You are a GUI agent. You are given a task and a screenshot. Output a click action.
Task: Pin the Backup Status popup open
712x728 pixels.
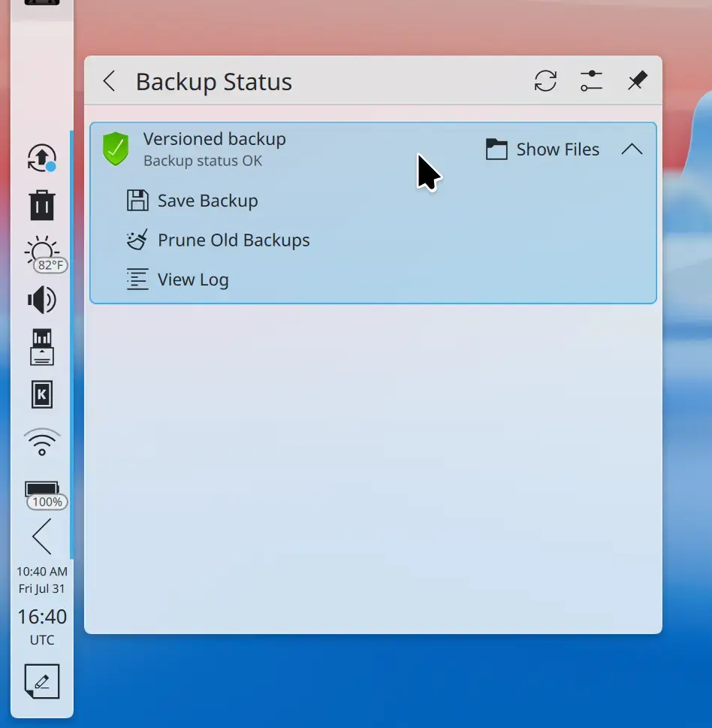tap(638, 81)
